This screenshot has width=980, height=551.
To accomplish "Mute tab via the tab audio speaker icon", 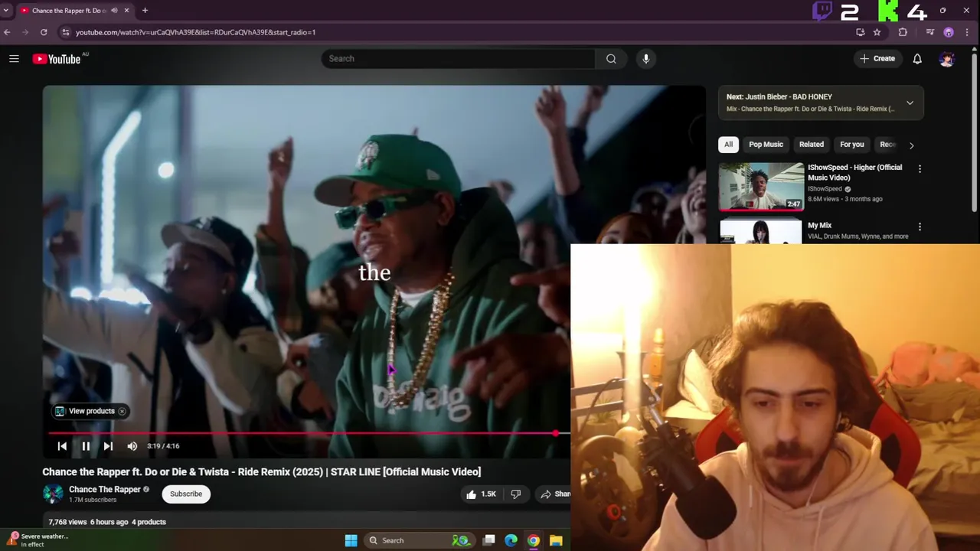I will (114, 11).
